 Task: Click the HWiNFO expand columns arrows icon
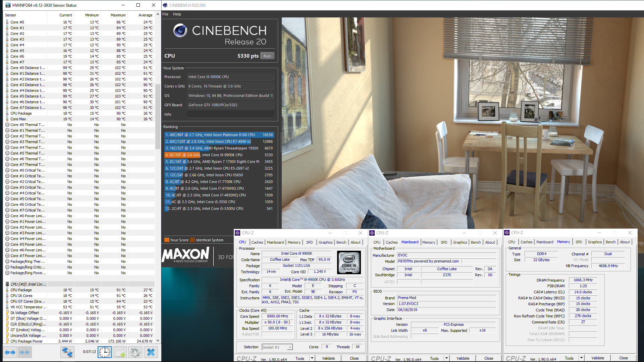10,352
